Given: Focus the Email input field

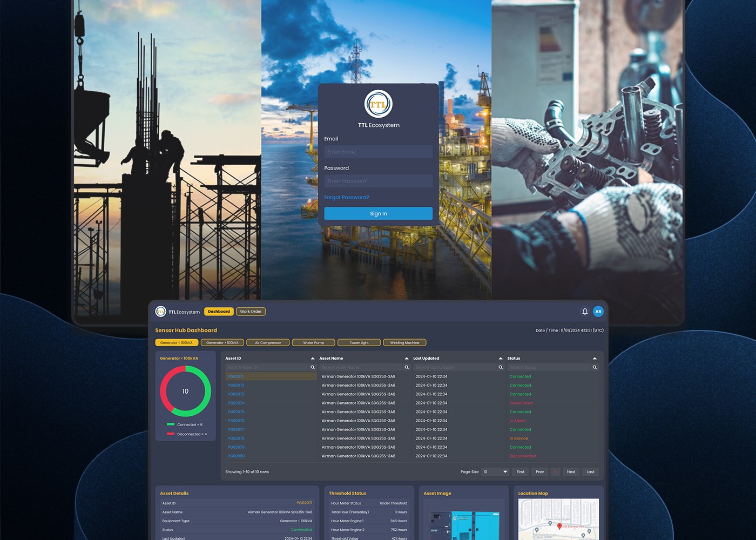Looking at the screenshot, I should pyautogui.click(x=378, y=152).
